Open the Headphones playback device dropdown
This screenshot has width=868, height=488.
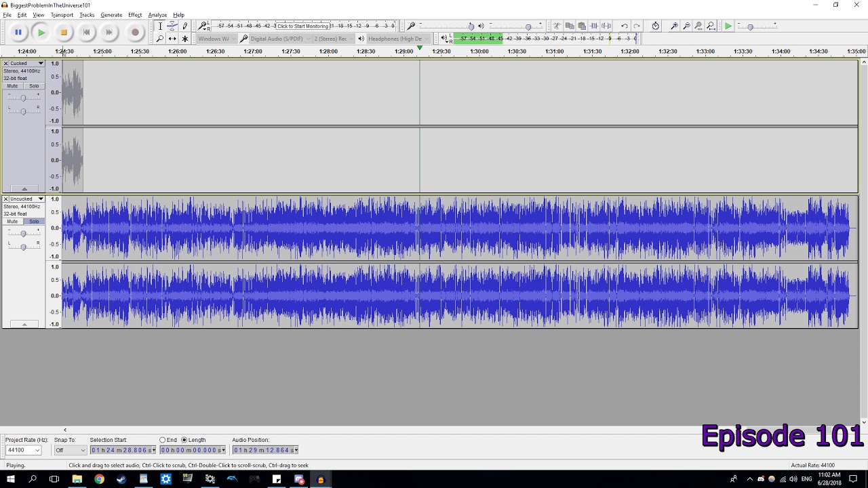tap(398, 39)
